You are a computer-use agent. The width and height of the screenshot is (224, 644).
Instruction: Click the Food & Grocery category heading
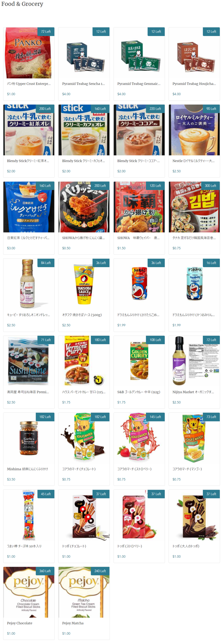point(22,4)
